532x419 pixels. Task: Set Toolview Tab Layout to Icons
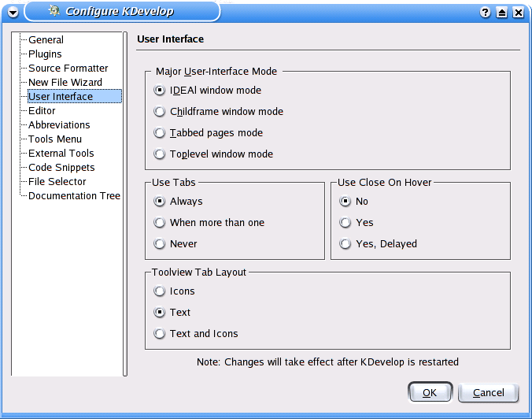coord(161,291)
